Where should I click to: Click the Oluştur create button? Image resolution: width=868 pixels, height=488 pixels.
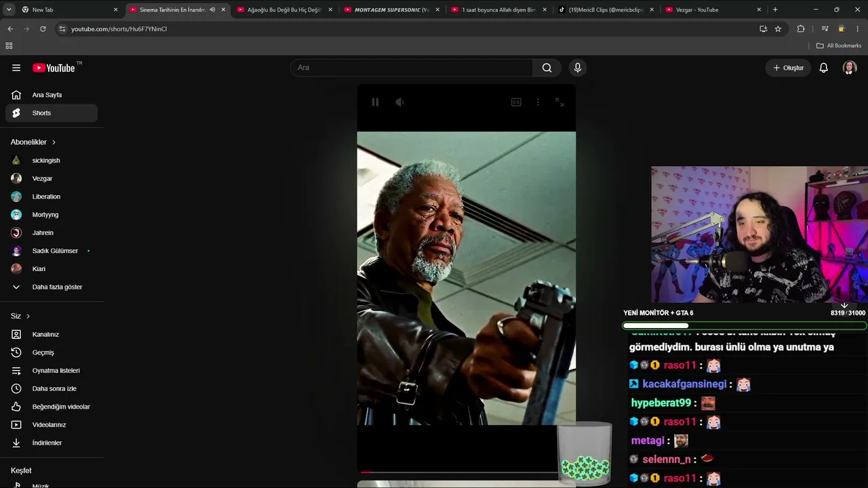789,68
